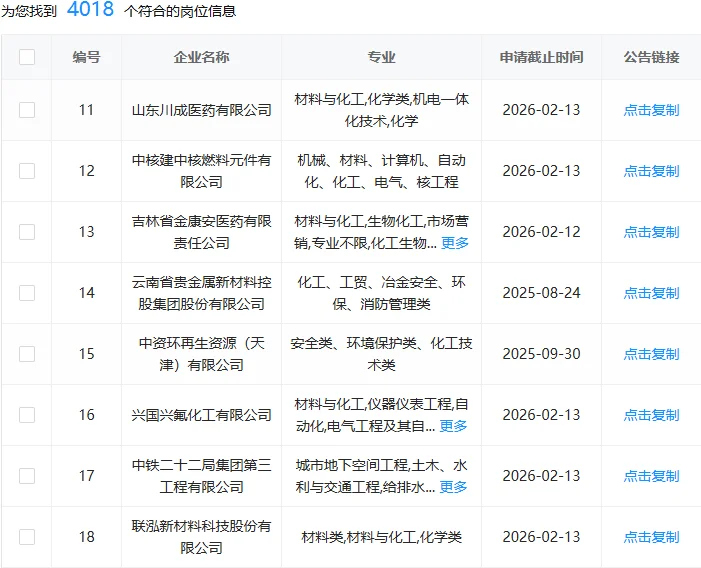Click the 申请截止时间 column header
701x568 pixels.
(x=541, y=57)
